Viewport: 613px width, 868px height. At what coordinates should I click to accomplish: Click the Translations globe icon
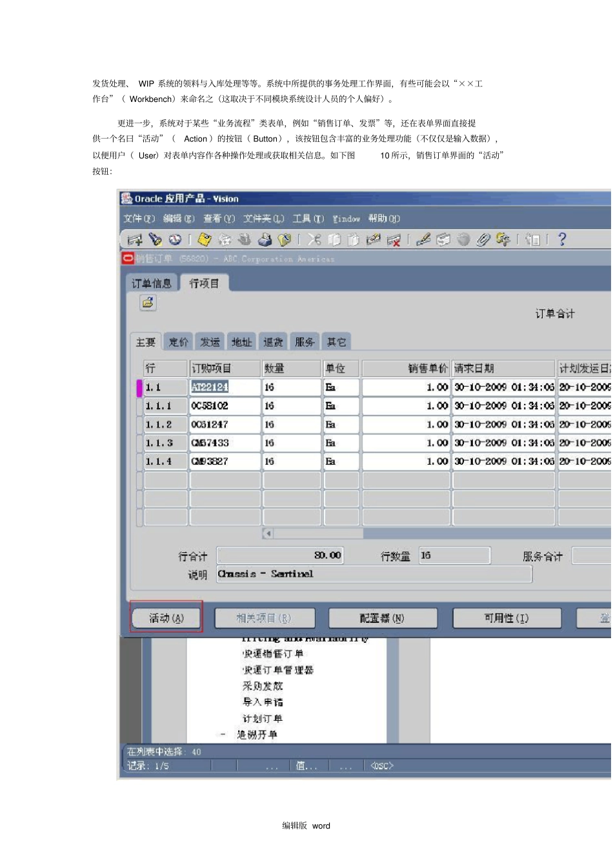[463, 239]
